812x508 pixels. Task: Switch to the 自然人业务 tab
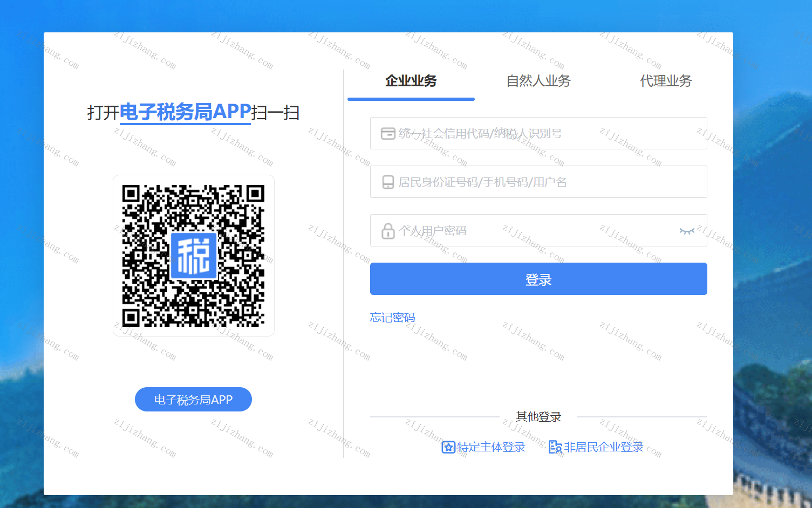pyautogui.click(x=538, y=81)
